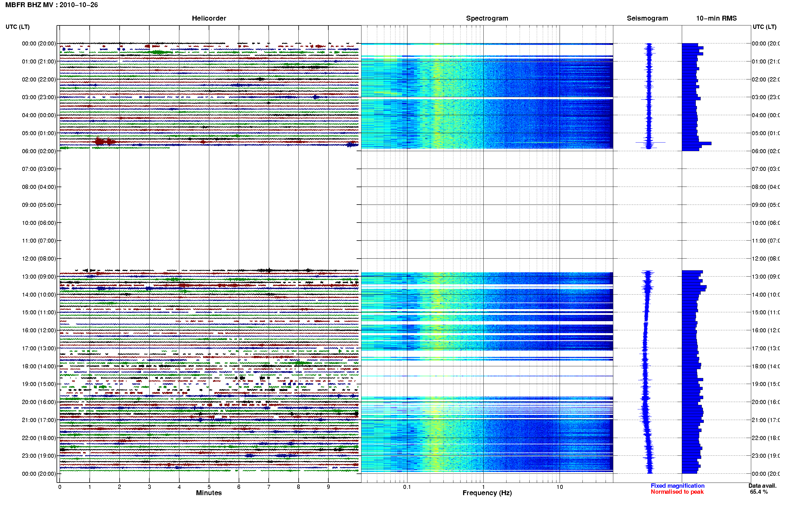Click the 'Minutes' x-axis label
The image size is (812, 508).
[x=209, y=493]
